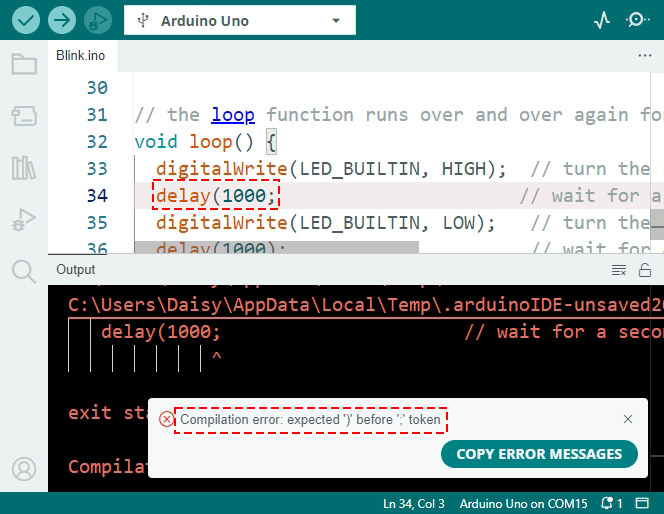Open the Serial Plotter
Screen dimensions: 664x514
602,20
